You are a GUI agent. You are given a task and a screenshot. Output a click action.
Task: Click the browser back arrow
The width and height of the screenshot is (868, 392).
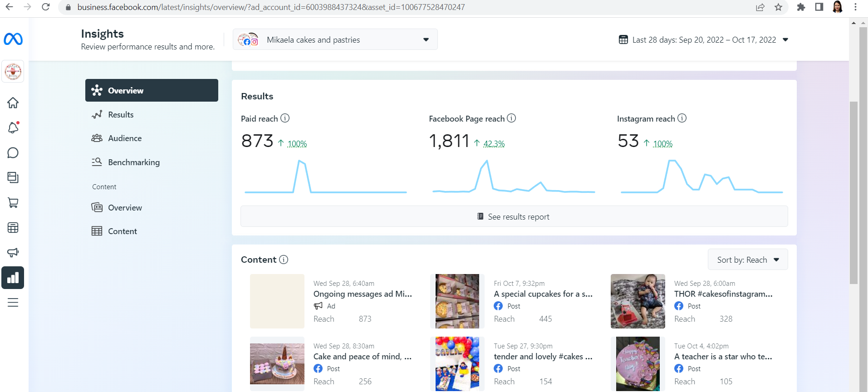(9, 7)
